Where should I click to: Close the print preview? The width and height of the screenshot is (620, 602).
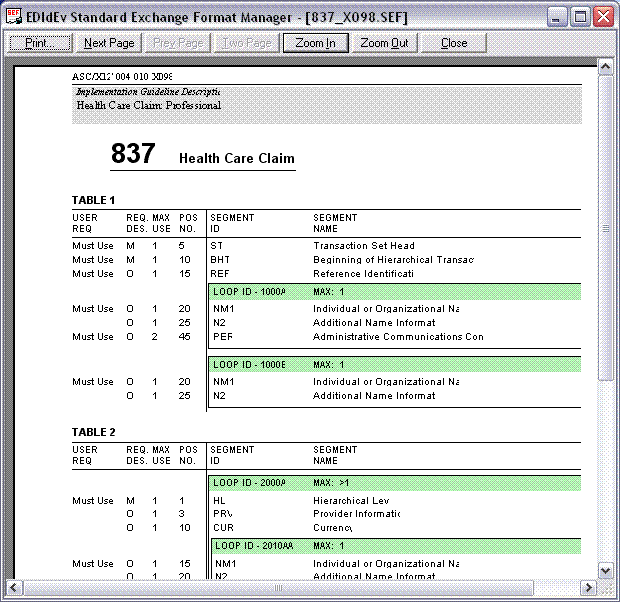point(454,43)
